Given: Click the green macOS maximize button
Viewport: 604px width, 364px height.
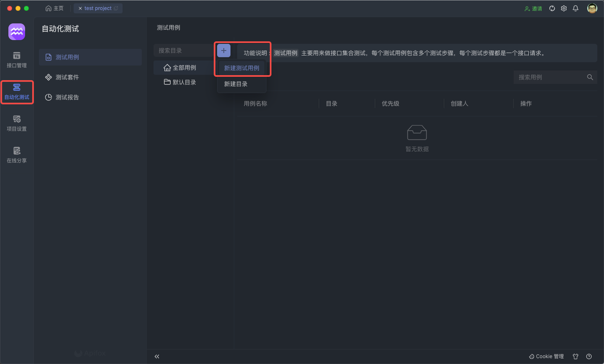Looking at the screenshot, I should [x=26, y=8].
